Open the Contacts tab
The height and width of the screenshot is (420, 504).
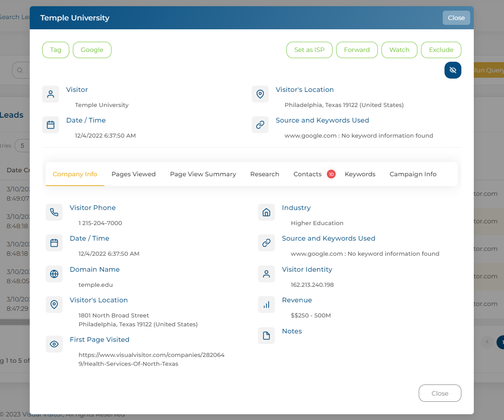click(307, 174)
